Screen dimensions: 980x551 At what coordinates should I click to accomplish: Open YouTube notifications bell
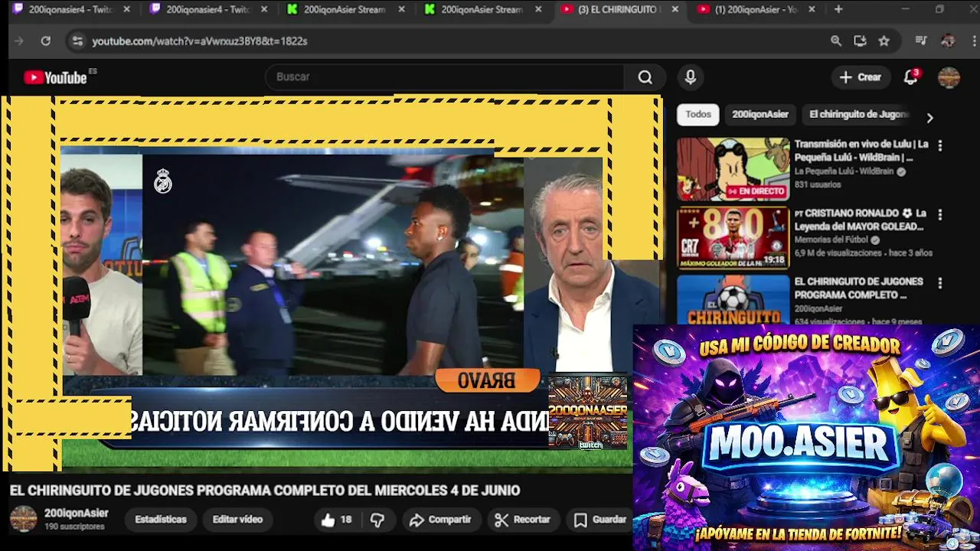point(910,77)
